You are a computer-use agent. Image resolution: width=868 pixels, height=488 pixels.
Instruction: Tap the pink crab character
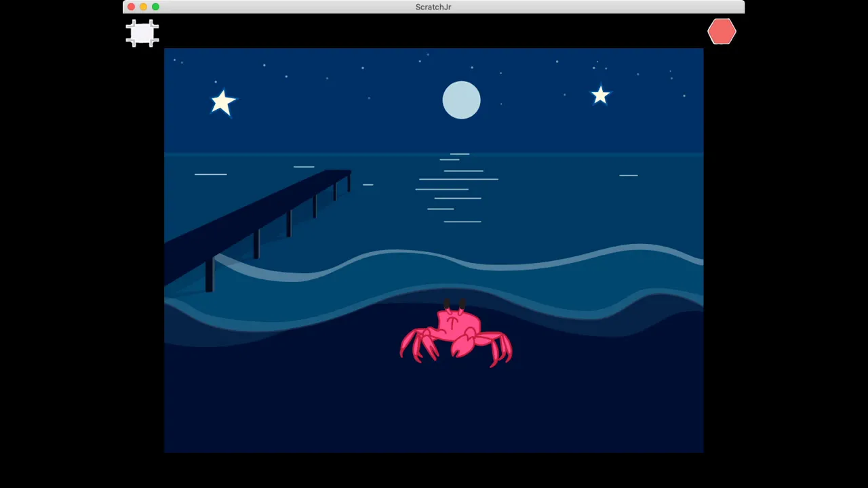point(456,333)
